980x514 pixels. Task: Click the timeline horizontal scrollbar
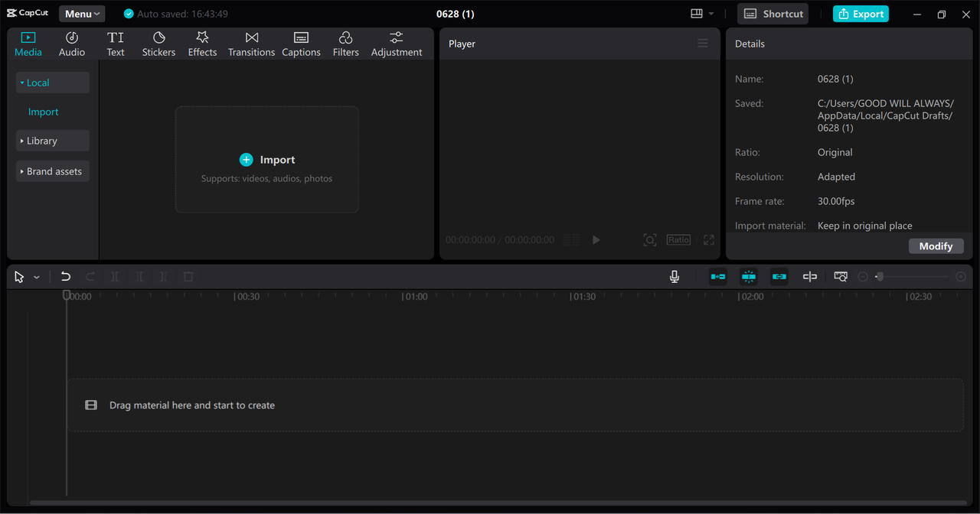tap(499, 503)
